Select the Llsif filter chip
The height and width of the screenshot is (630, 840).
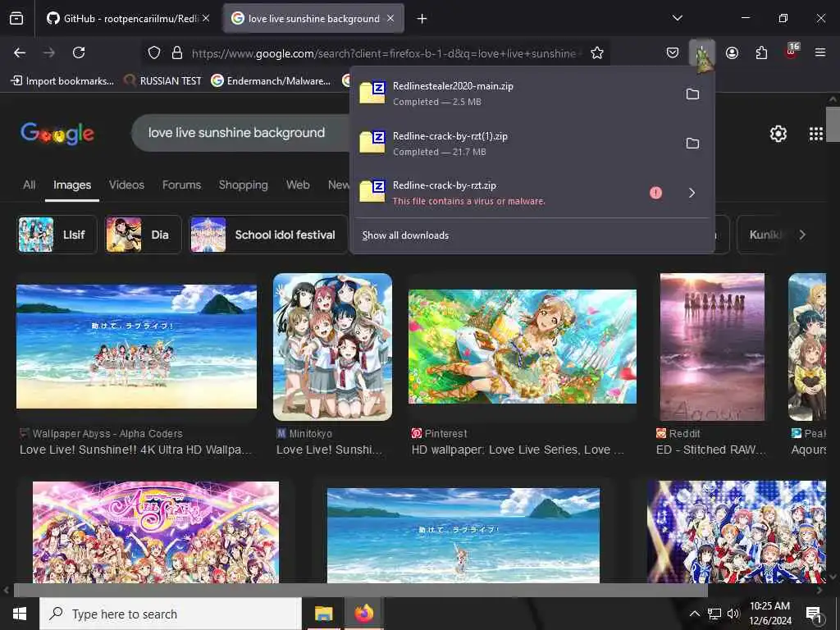click(x=57, y=235)
